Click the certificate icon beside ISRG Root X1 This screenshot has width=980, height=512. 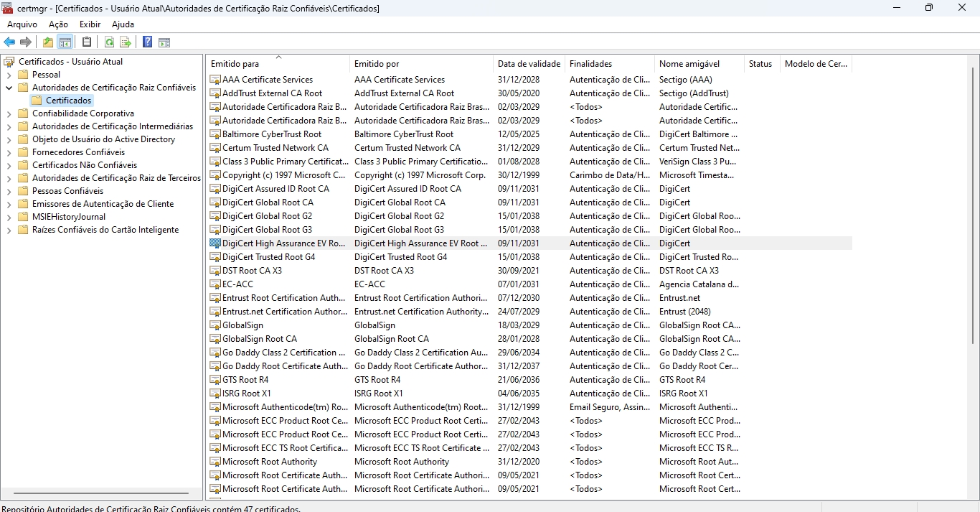(215, 394)
